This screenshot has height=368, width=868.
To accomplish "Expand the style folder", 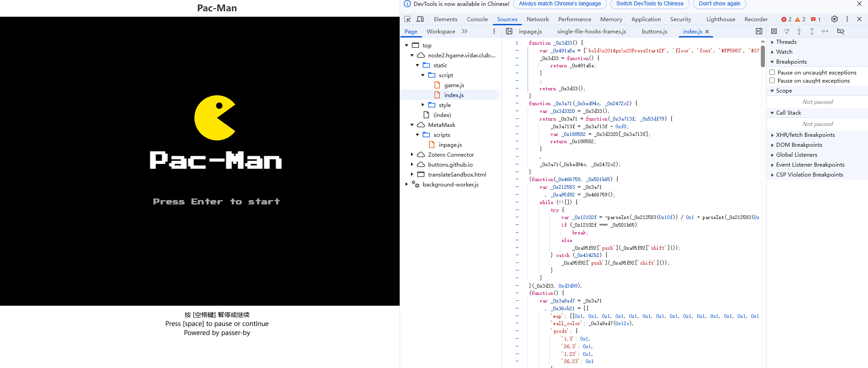I will click(423, 105).
